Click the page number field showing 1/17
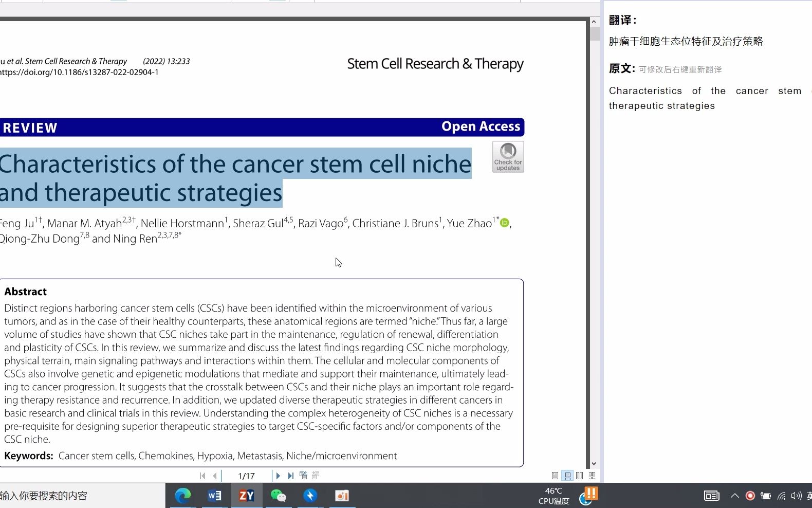This screenshot has height=508, width=812. 247,476
